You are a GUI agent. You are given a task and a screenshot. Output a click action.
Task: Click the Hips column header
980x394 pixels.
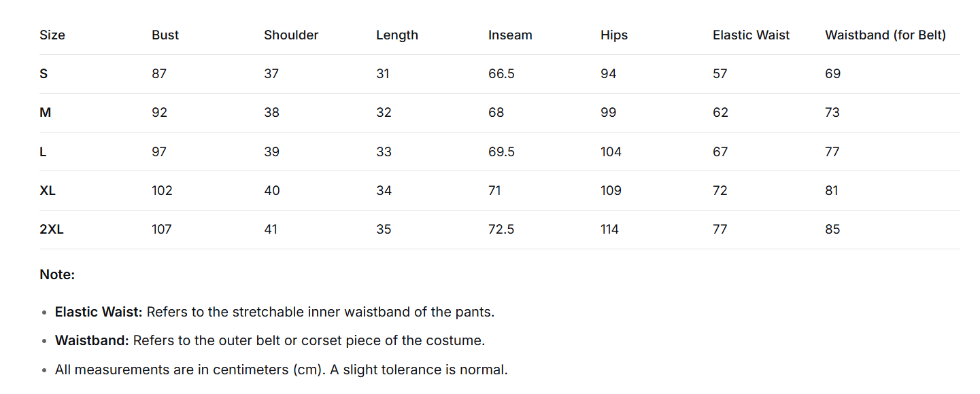tap(614, 35)
